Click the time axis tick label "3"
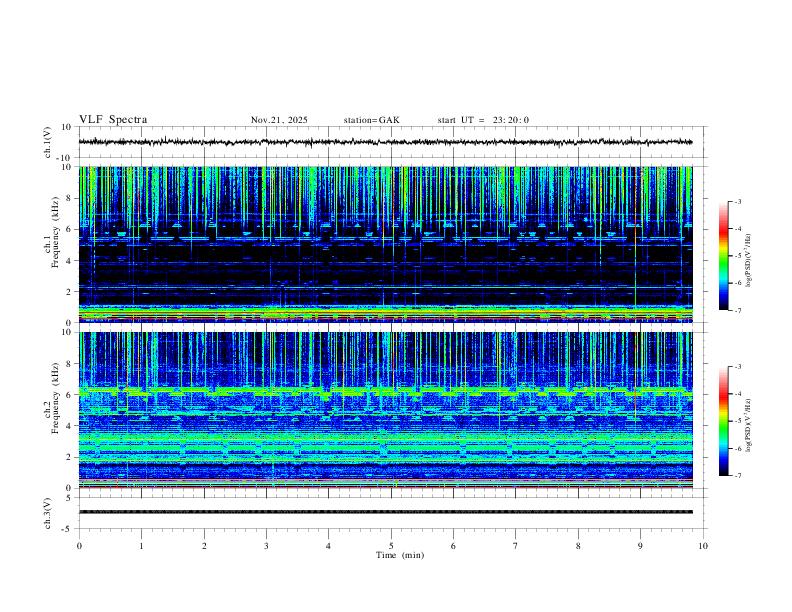The image size is (792, 612). click(x=266, y=546)
